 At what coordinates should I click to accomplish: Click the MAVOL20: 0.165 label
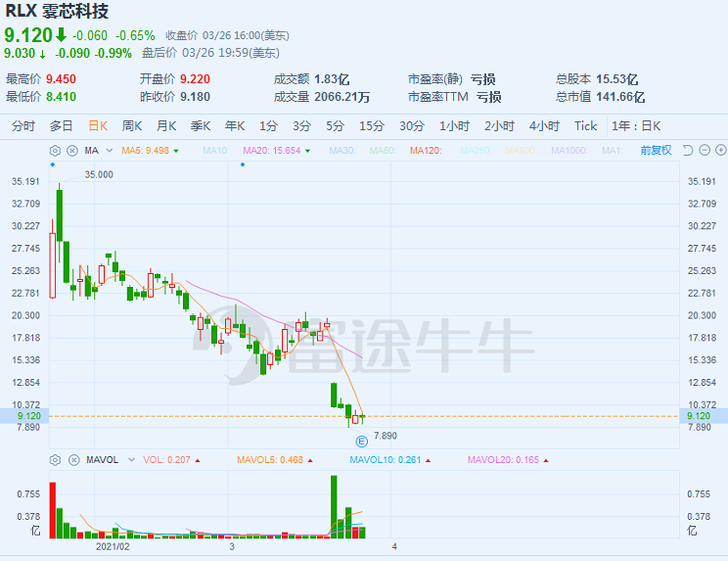pos(503,460)
